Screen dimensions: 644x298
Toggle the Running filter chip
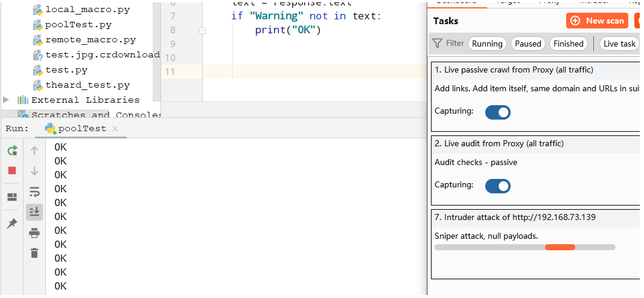click(x=487, y=44)
